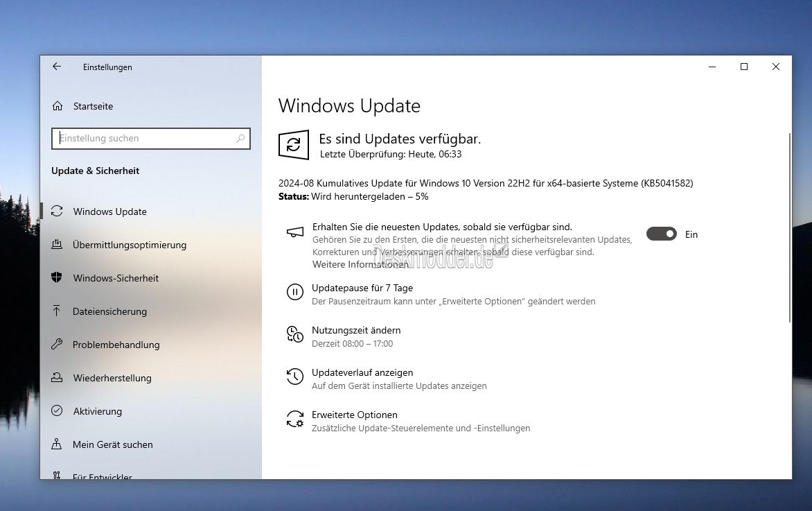
Task: Click the Problembehandlung wrench icon
Action: (x=57, y=344)
